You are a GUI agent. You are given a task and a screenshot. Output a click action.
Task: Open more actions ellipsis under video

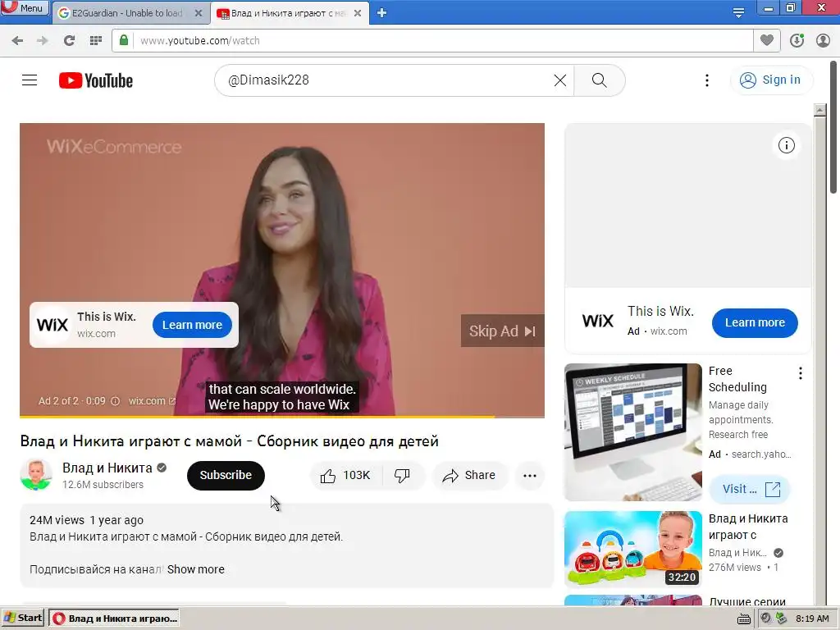[x=530, y=476]
